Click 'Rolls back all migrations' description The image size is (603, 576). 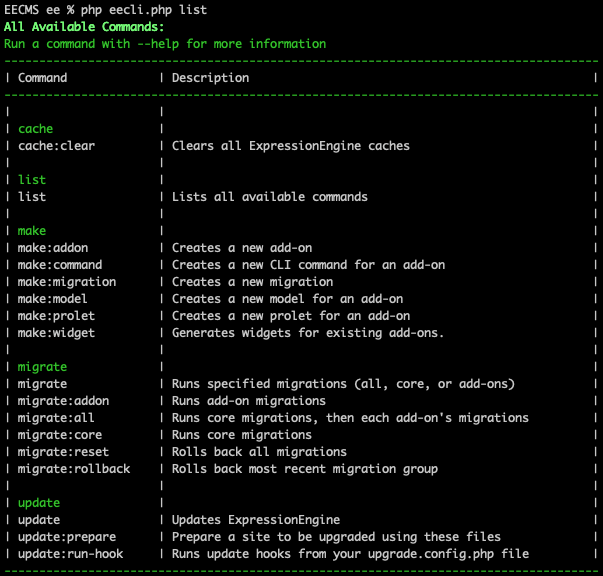click(x=259, y=452)
